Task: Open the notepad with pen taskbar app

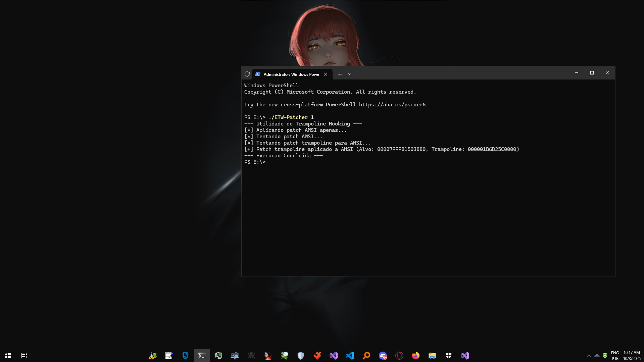Action: tap(169, 356)
